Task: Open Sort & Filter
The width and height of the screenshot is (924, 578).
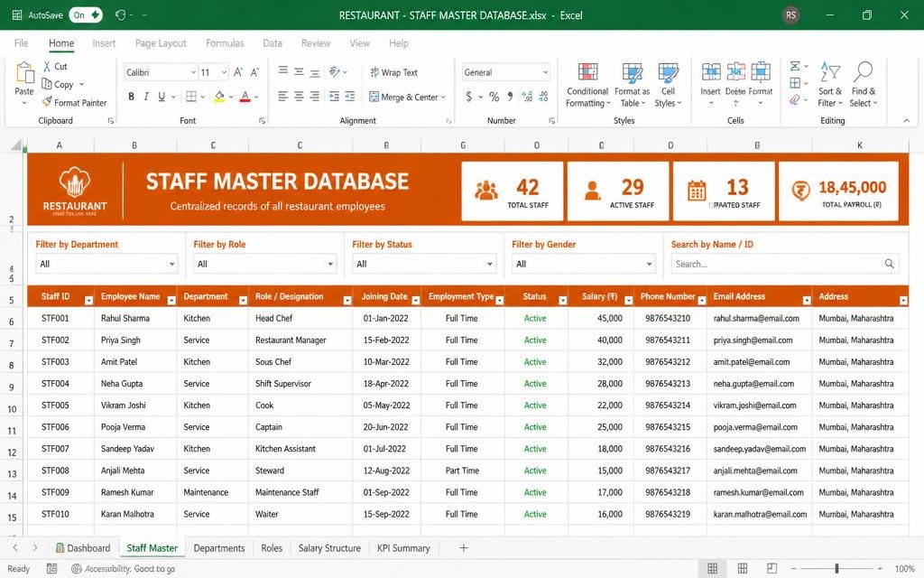Action: [830, 85]
